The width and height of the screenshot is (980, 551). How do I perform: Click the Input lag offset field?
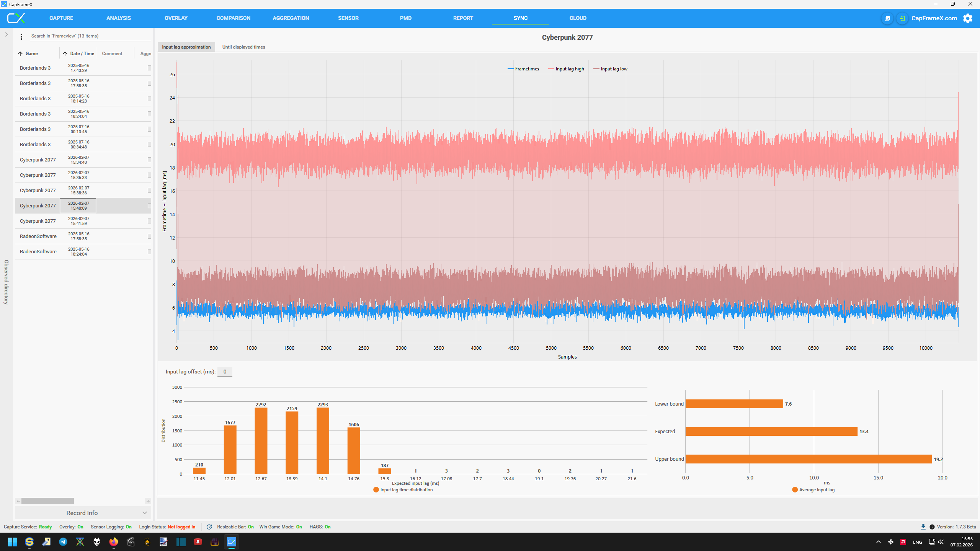[225, 372]
